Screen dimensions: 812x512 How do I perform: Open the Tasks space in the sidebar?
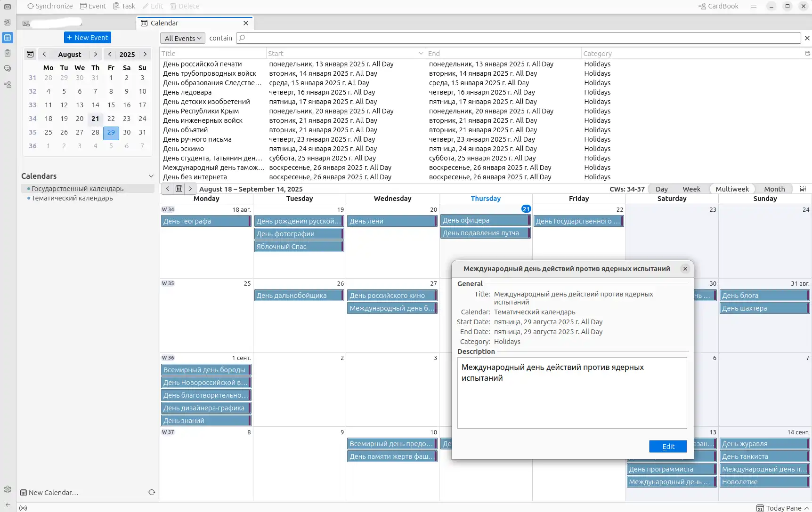point(8,53)
